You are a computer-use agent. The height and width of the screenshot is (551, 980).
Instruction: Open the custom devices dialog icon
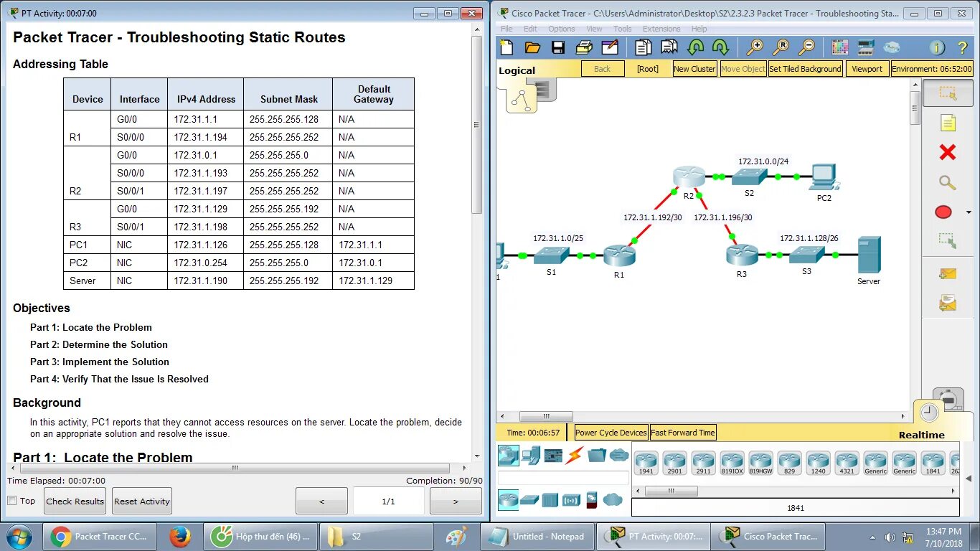[x=865, y=48]
